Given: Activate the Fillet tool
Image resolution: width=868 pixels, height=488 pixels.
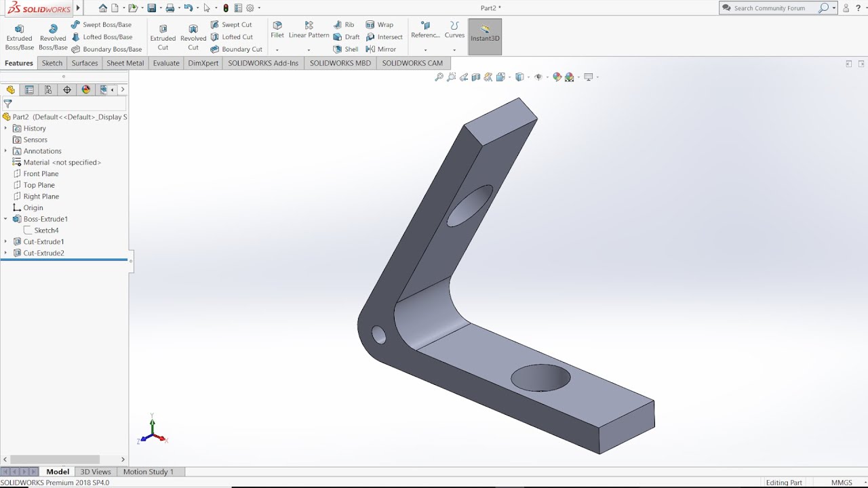Looking at the screenshot, I should [277, 30].
